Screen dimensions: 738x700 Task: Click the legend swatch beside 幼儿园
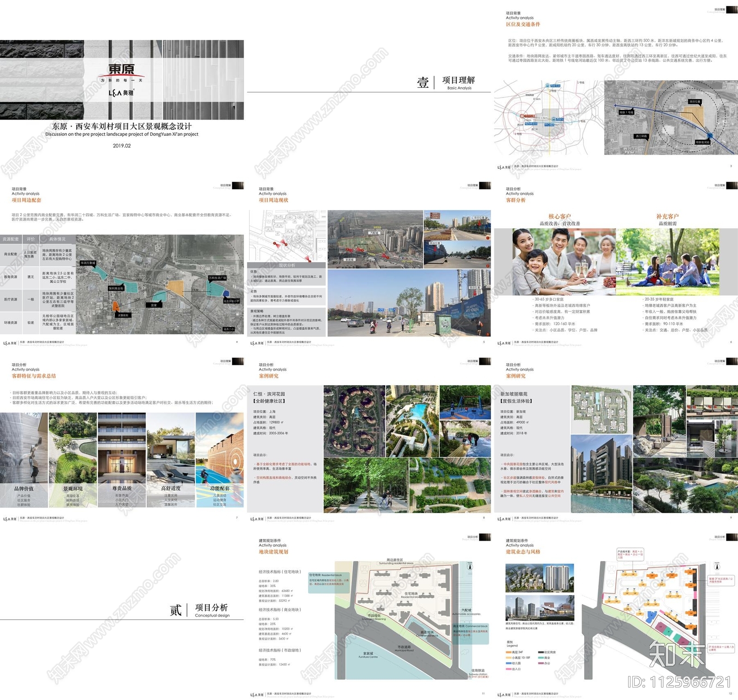pos(509,664)
